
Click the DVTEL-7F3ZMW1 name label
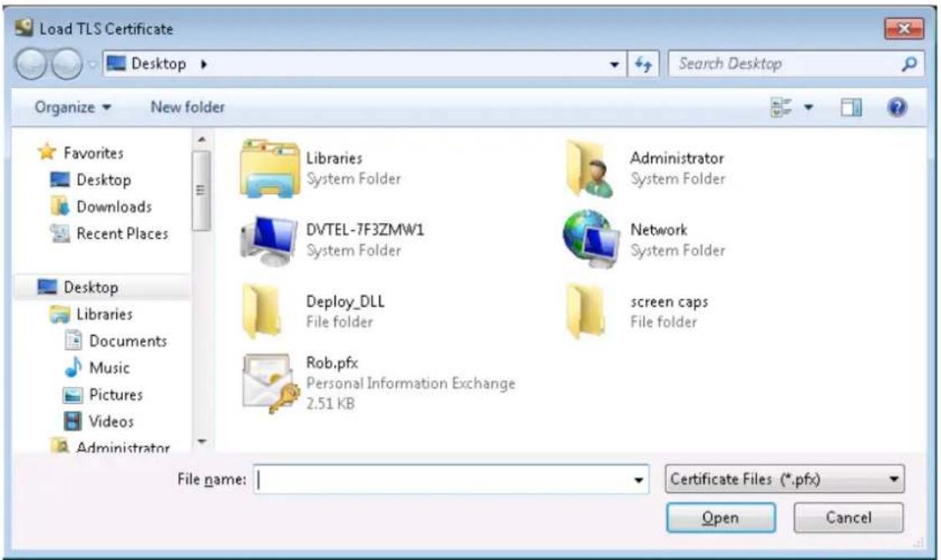click(365, 230)
